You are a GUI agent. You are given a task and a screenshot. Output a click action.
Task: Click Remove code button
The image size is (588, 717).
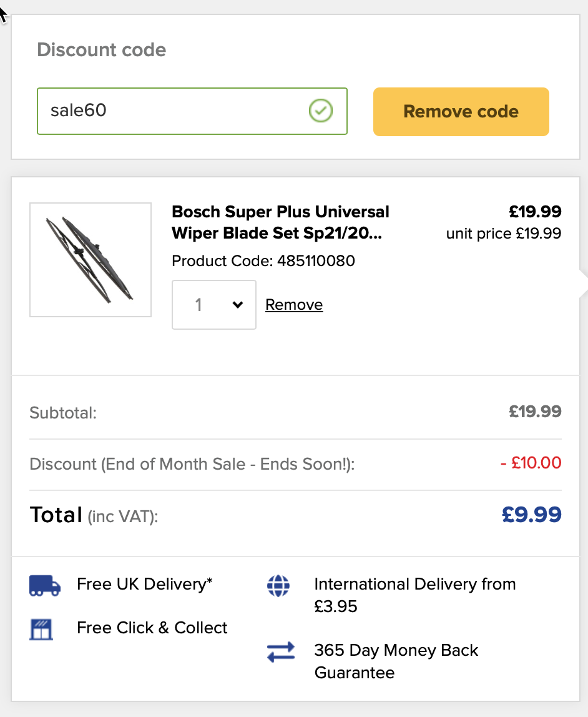pos(461,112)
